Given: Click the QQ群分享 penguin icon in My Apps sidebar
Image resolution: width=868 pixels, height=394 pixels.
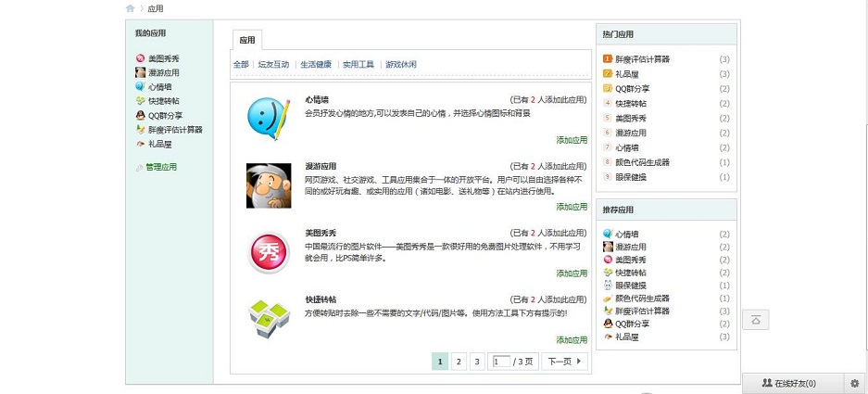Looking at the screenshot, I should click(141, 115).
